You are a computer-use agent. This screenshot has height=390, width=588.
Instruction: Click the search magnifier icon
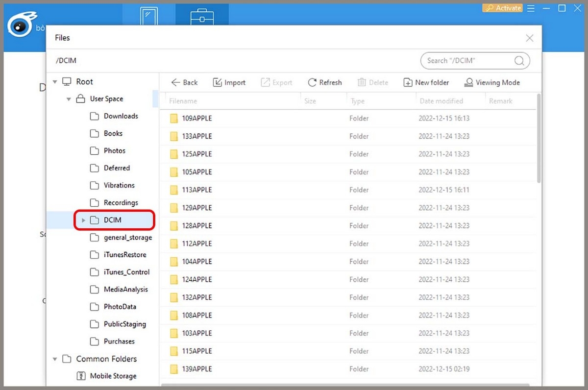click(x=519, y=61)
